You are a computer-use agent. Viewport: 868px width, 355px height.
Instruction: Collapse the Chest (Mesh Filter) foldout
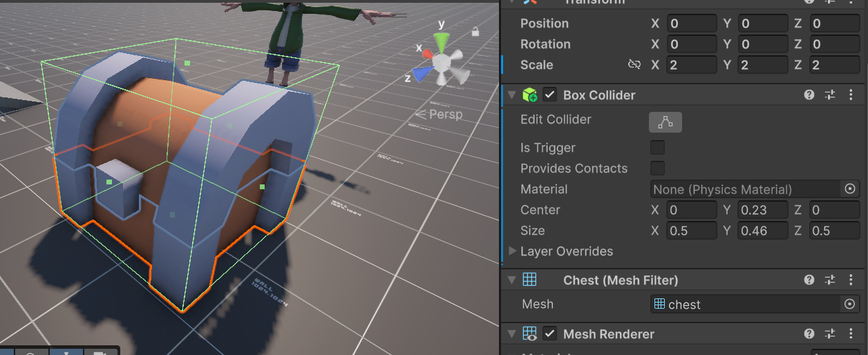[511, 280]
